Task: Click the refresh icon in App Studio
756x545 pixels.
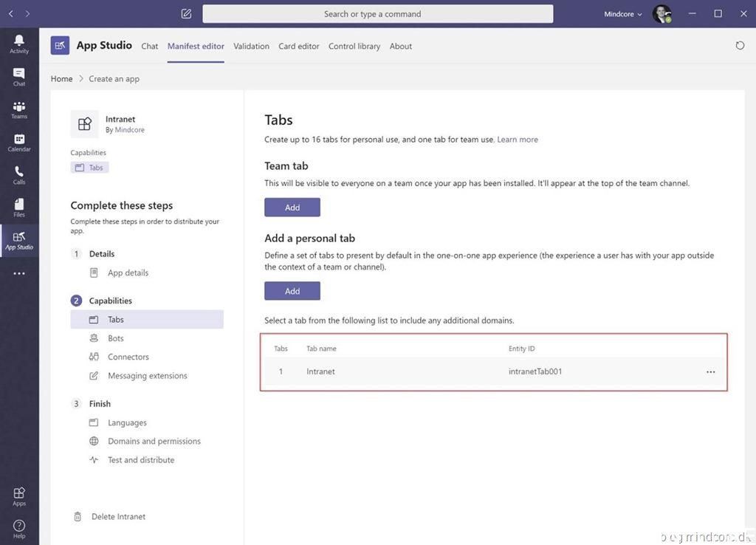Action: (x=740, y=46)
